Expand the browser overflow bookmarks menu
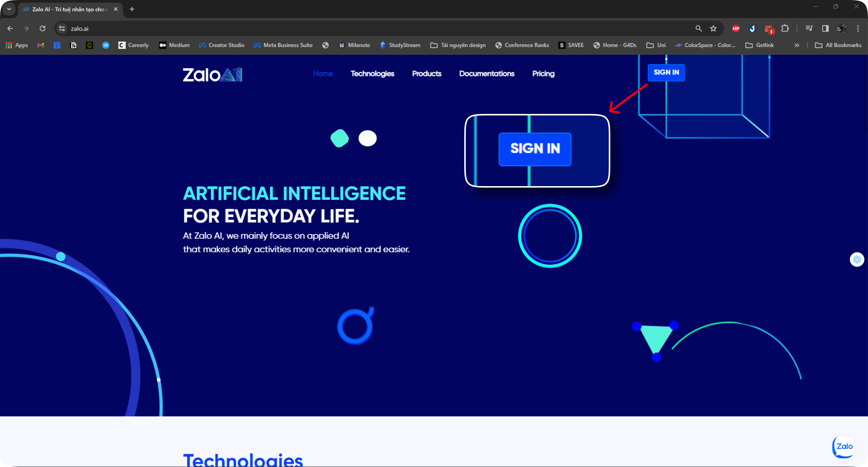The height and width of the screenshot is (467, 868). pos(797,45)
